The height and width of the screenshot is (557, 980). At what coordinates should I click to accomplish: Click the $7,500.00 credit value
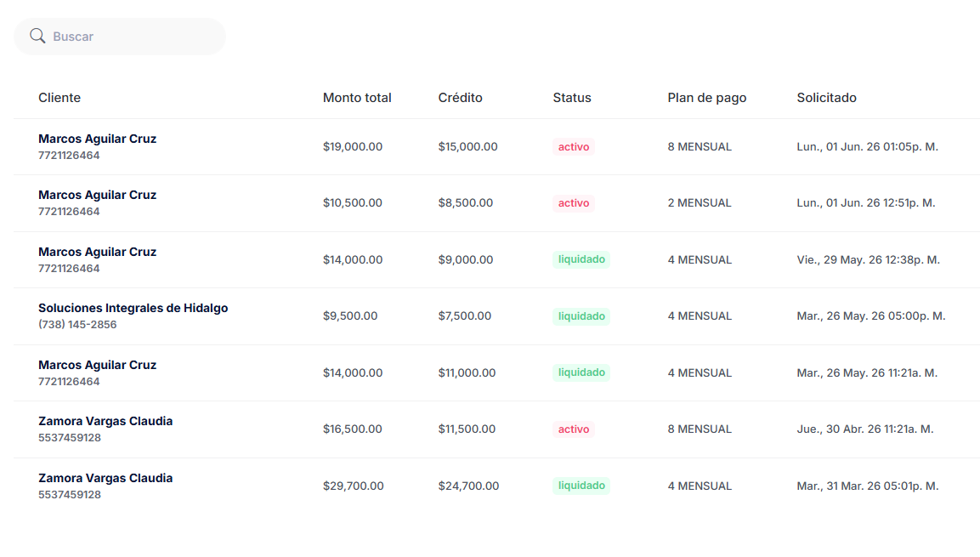pyautogui.click(x=464, y=316)
